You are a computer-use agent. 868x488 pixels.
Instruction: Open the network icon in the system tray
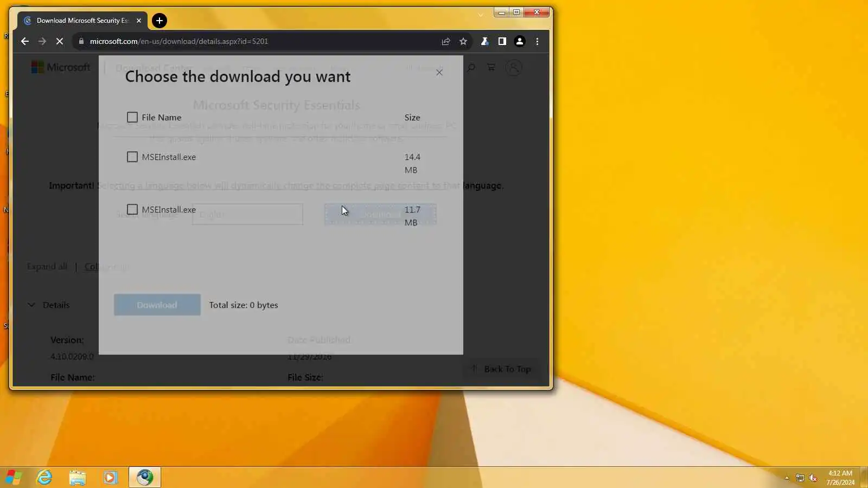800,478
